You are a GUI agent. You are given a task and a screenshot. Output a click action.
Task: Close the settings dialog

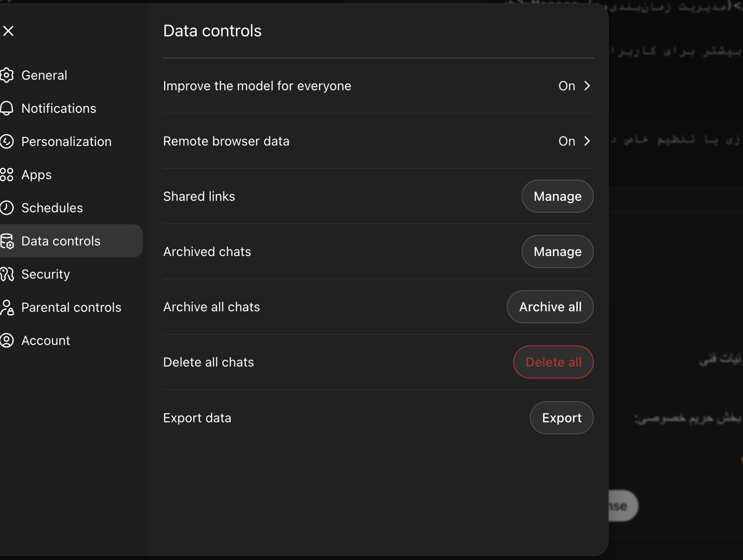[x=9, y=31]
